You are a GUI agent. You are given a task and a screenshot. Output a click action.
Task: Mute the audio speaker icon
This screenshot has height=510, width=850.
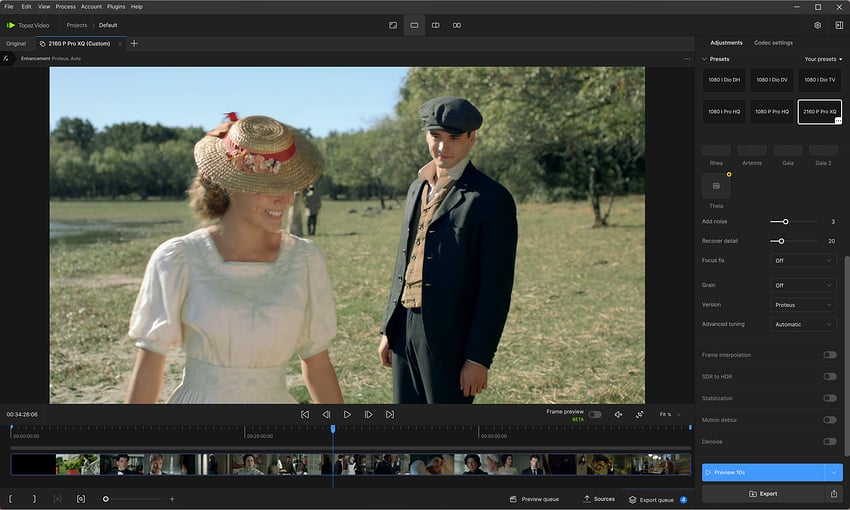(x=619, y=415)
